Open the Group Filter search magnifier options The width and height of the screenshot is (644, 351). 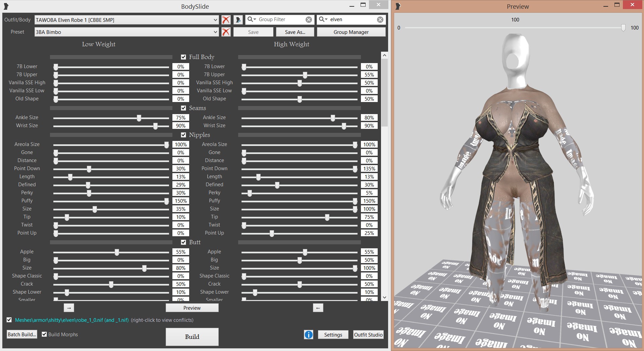[252, 19]
